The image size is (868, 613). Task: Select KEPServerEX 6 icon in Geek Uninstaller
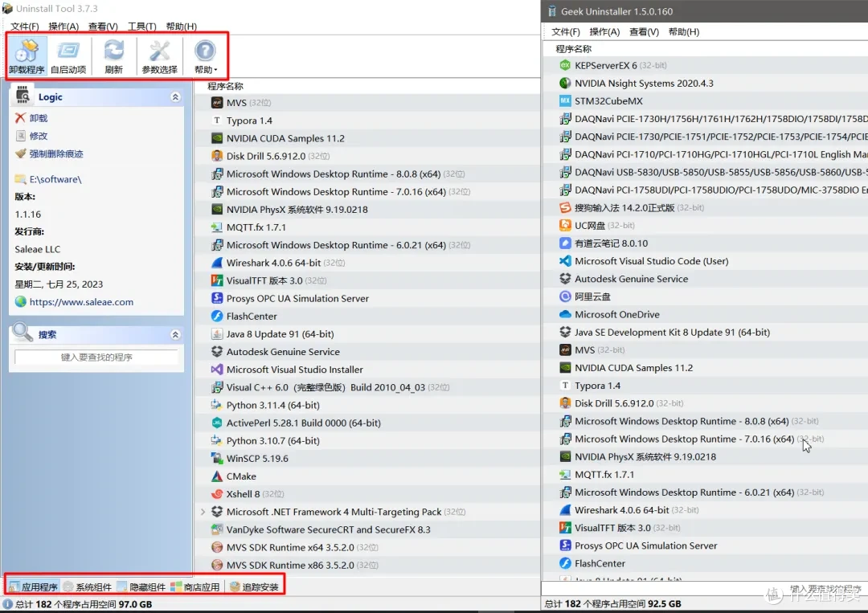[565, 65]
